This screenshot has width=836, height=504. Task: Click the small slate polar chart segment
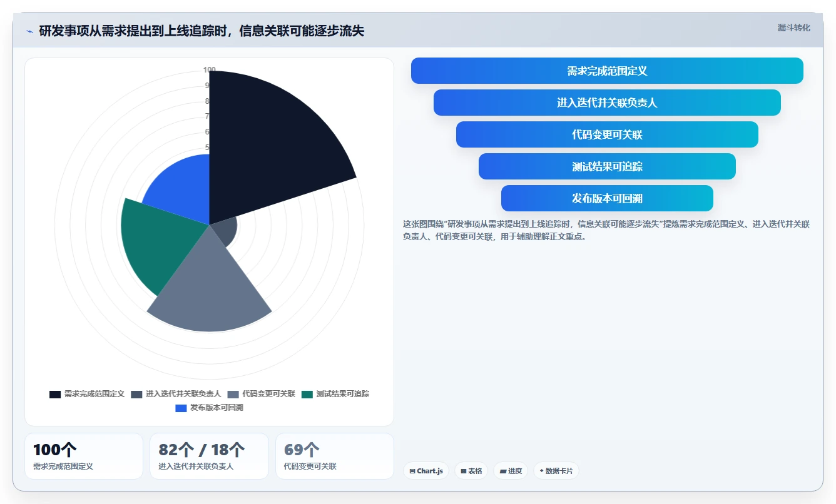227,229
